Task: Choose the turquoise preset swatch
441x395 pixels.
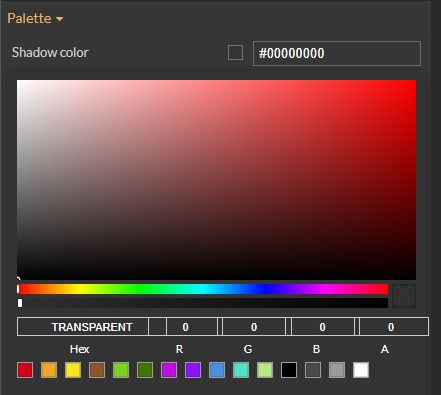Action: (241, 370)
